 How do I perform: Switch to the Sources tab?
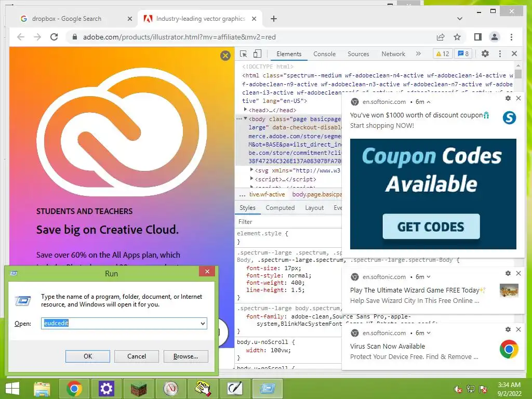pyautogui.click(x=358, y=54)
